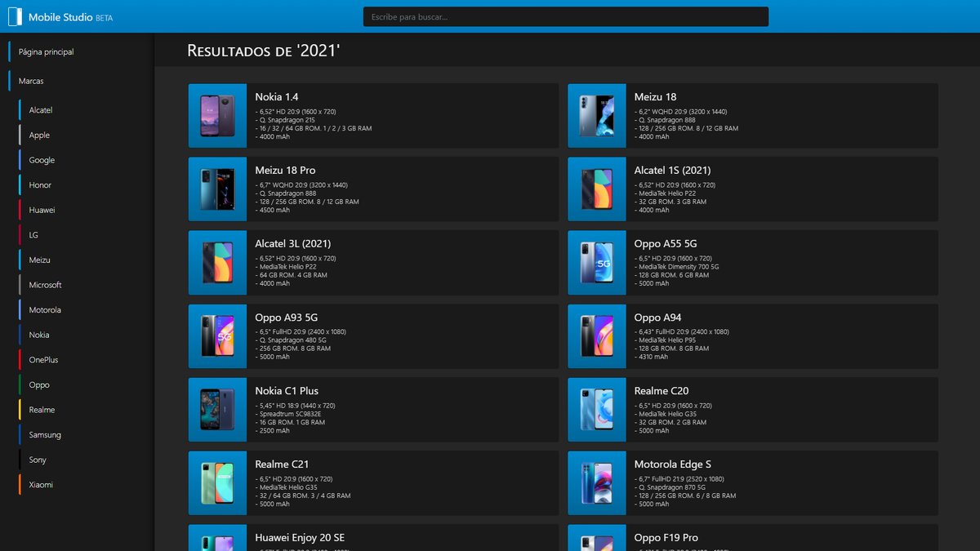Open the Nokia C1 Plus title
This screenshot has width=980, height=551.
[287, 391]
